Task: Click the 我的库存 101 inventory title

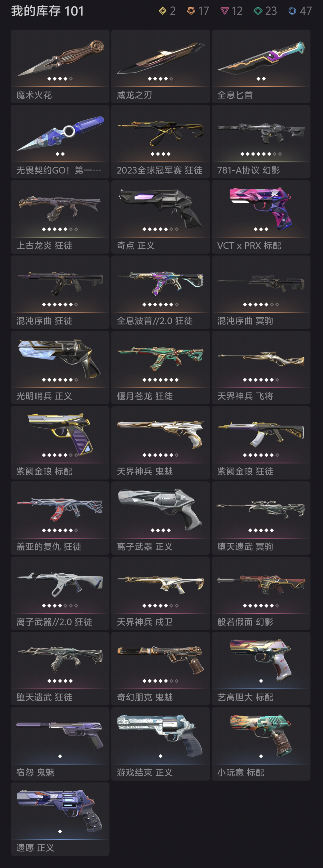Action: point(47,11)
